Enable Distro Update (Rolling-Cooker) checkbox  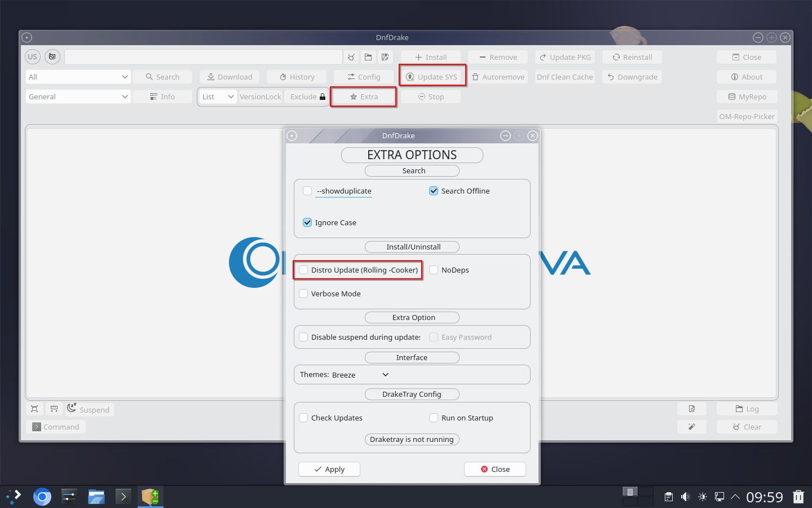[x=303, y=270]
